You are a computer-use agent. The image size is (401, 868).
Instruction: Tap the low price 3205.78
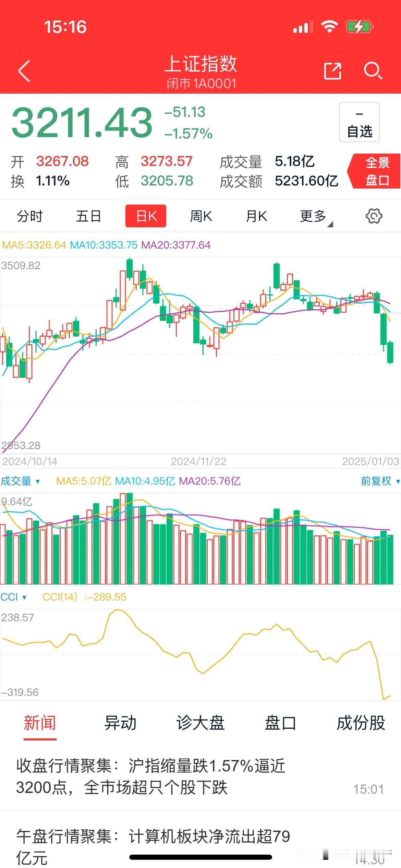167,181
